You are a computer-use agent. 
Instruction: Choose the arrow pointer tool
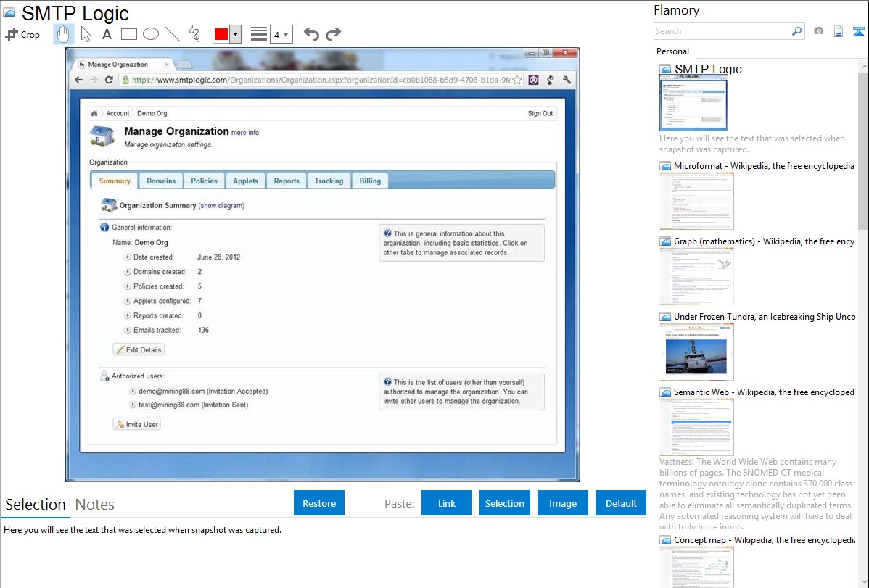[86, 34]
